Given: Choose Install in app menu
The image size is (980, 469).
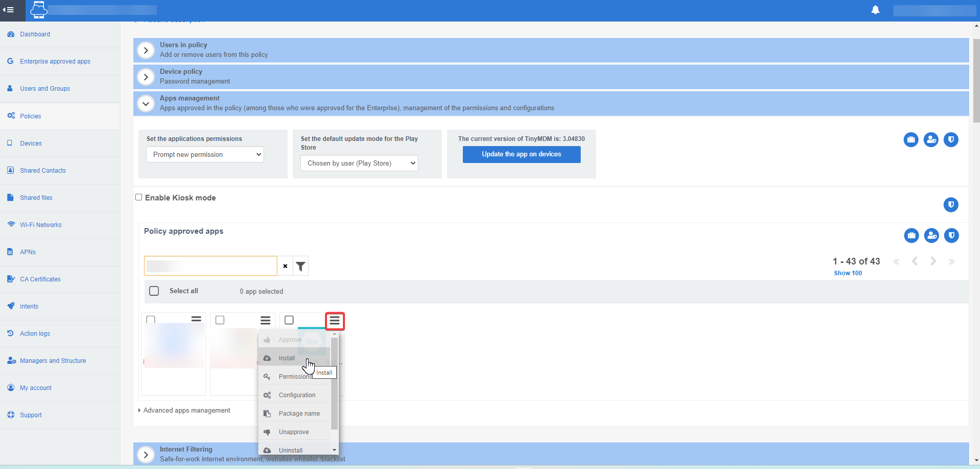Looking at the screenshot, I should coord(295,358).
